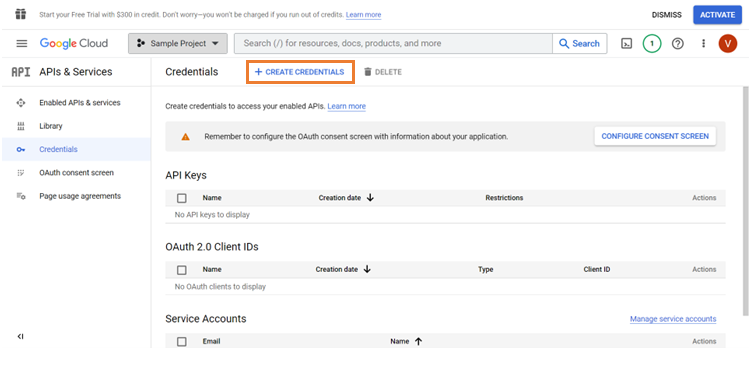Open the three-dot more options menu
Viewport: 756px width, 373px height.
pos(703,44)
